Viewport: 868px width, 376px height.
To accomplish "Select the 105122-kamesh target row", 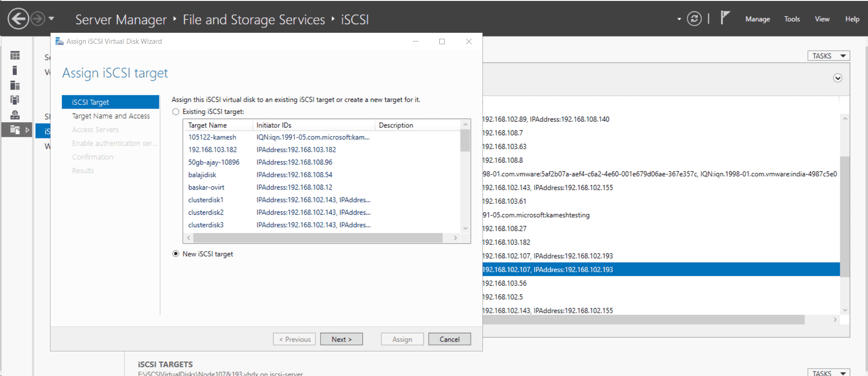I will 322,137.
